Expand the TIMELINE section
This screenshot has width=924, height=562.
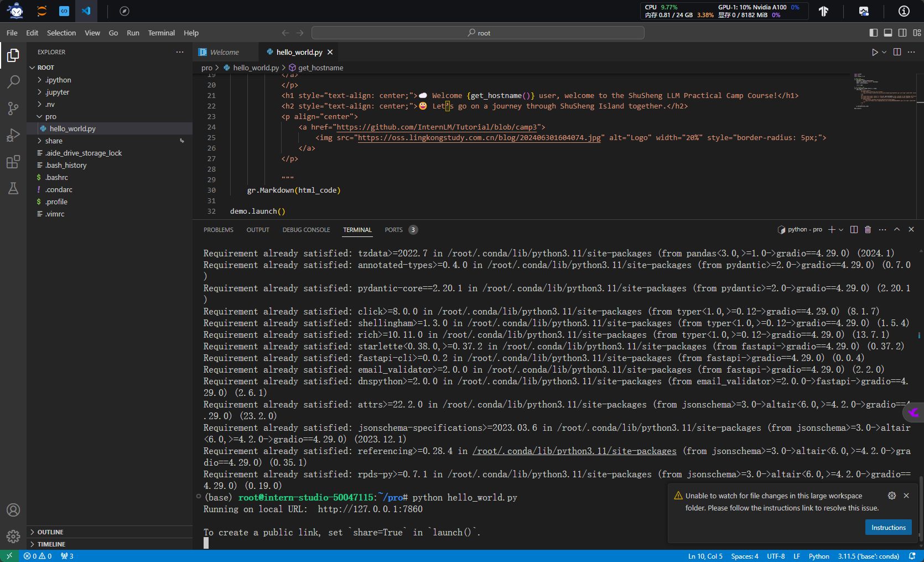click(x=110, y=544)
